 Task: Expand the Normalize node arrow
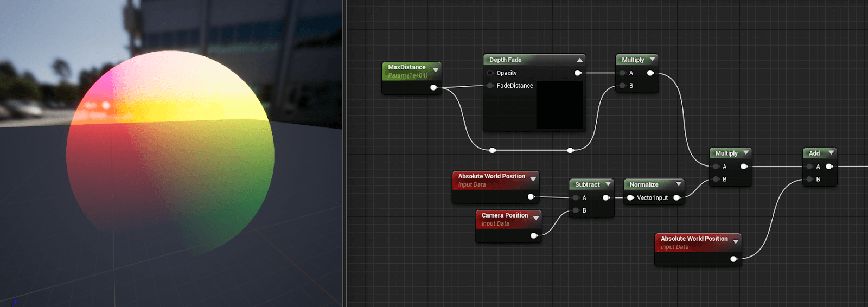(x=678, y=184)
